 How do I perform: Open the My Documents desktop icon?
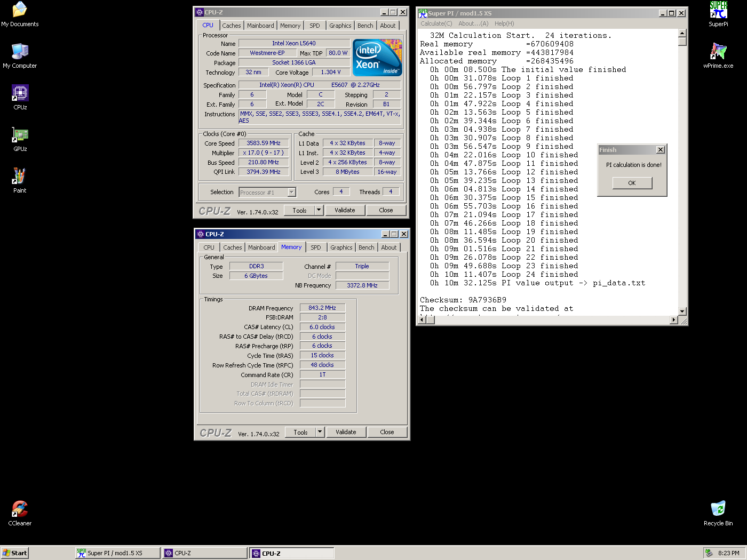[x=20, y=14]
